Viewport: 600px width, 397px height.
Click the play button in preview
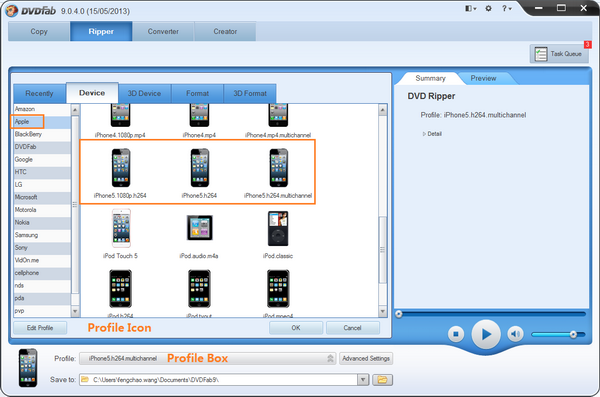tap(486, 334)
